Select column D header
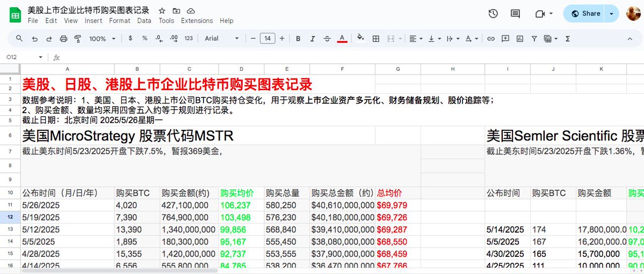 pos(241,69)
